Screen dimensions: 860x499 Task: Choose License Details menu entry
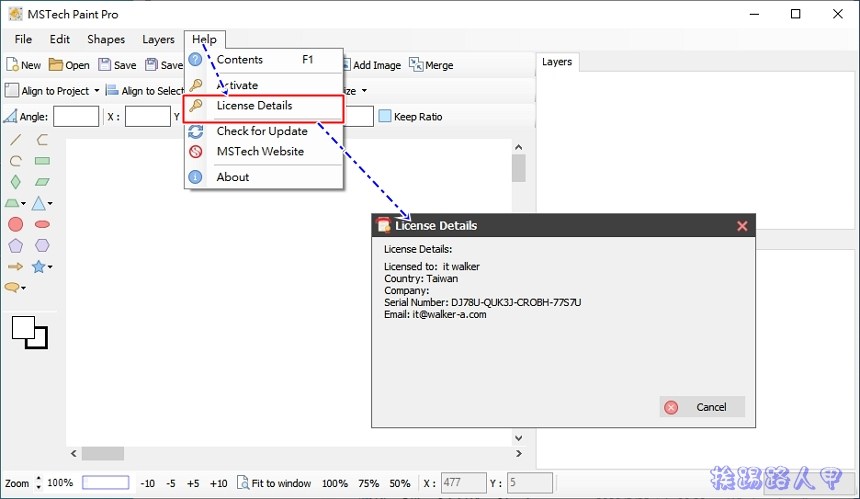coord(264,106)
